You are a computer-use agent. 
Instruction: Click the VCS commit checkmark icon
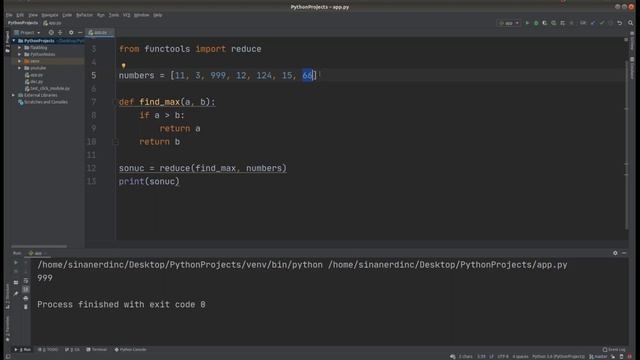coord(602,23)
